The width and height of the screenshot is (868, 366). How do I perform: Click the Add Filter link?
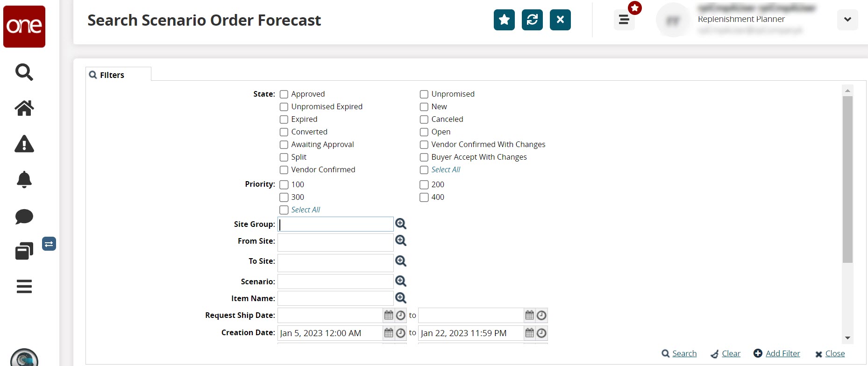pos(783,353)
